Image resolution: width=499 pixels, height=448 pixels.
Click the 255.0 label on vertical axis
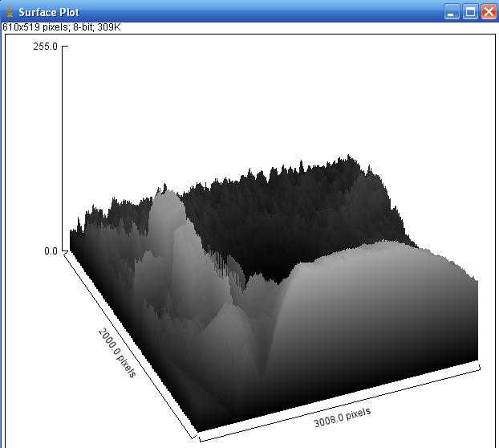pyautogui.click(x=45, y=47)
